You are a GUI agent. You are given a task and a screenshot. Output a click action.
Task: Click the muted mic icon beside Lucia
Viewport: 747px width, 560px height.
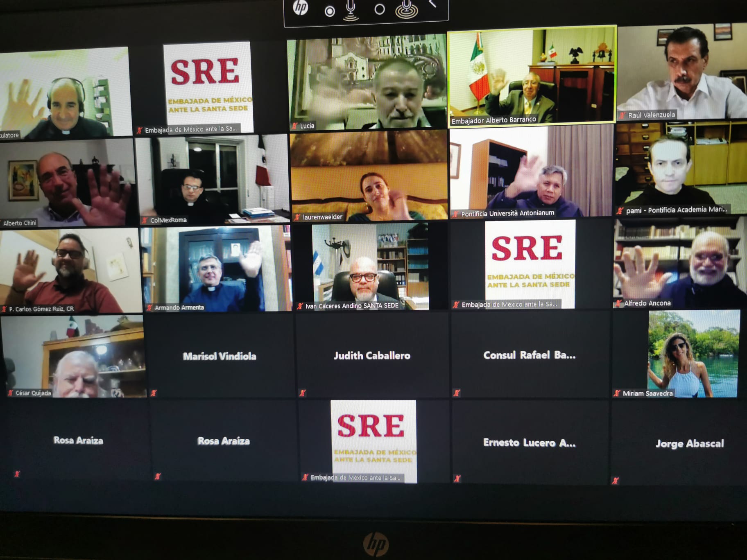[x=294, y=126]
